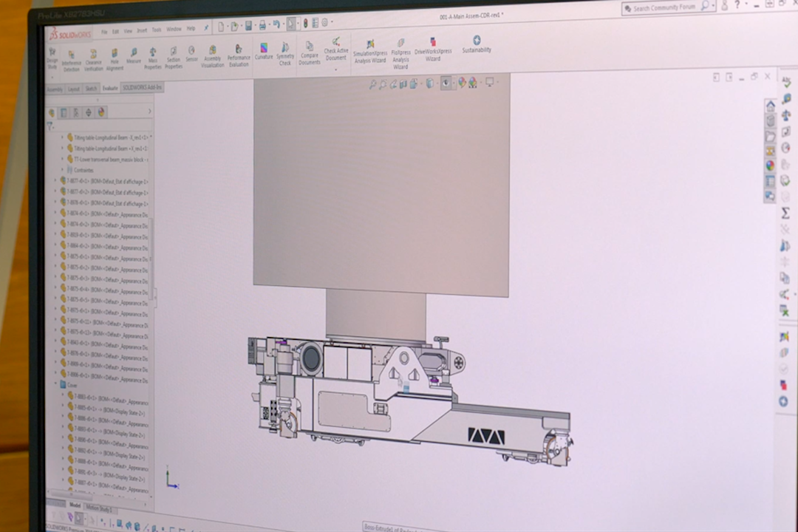Open the Help menu
The width and height of the screenshot is (798, 532).
click(191, 29)
